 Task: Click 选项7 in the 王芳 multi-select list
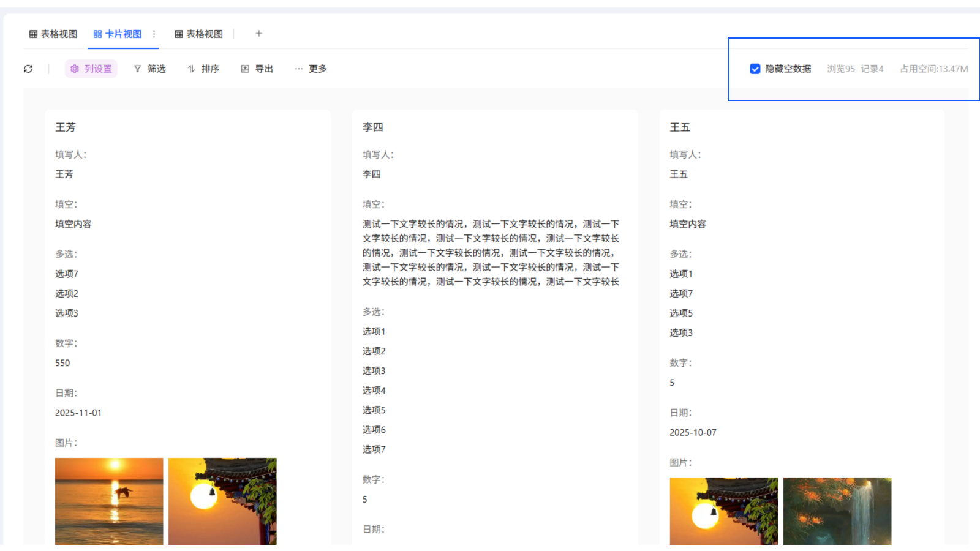tap(66, 274)
